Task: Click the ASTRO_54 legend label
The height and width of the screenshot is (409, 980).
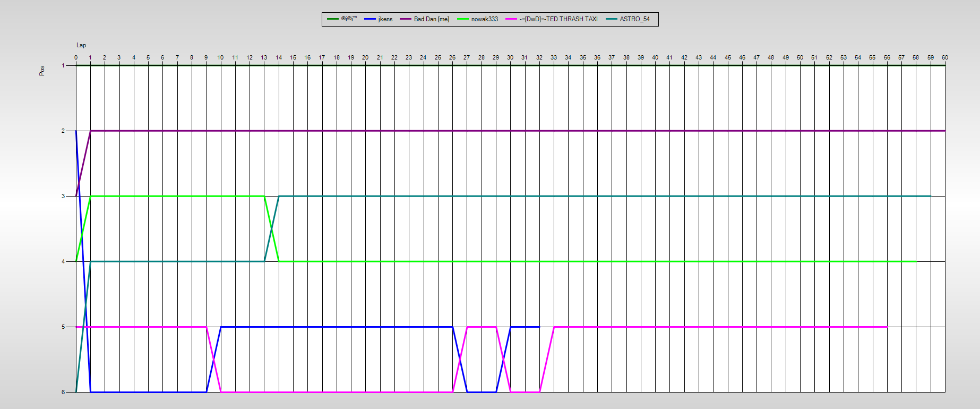Action: (634, 19)
